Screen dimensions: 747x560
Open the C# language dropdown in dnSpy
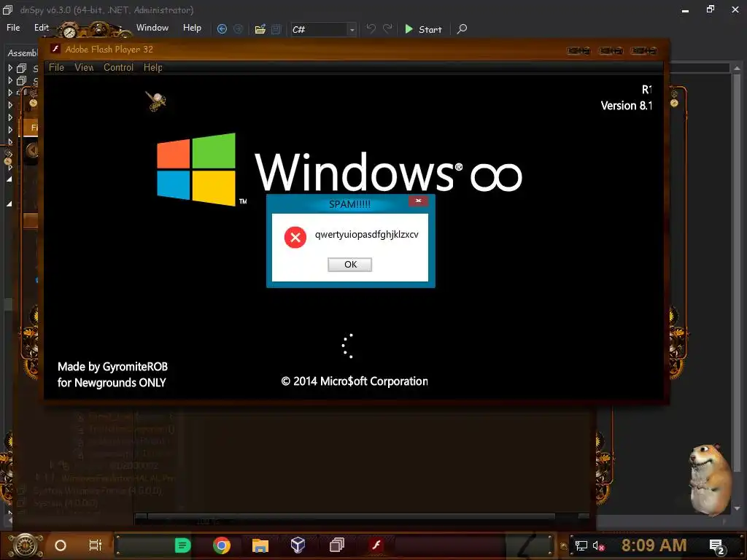[x=323, y=29]
